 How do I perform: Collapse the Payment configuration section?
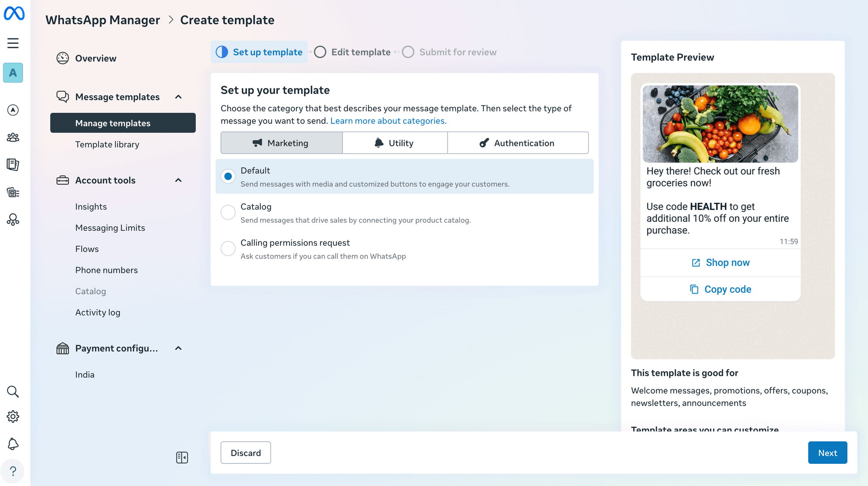tap(178, 348)
